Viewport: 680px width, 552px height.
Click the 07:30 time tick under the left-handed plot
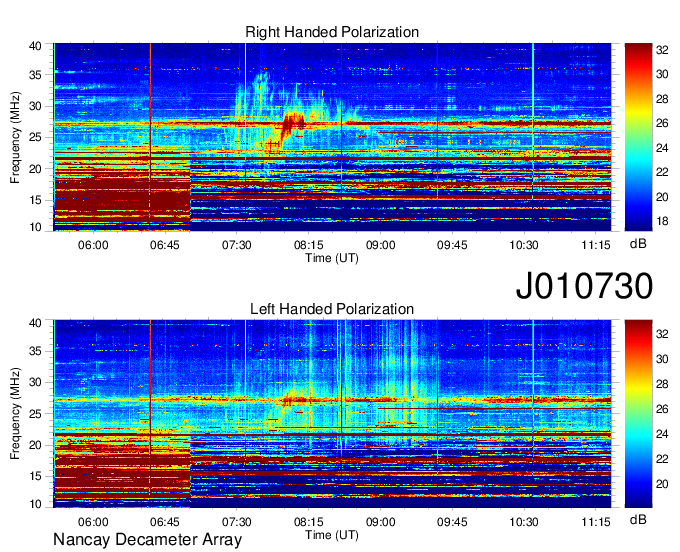pyautogui.click(x=237, y=522)
